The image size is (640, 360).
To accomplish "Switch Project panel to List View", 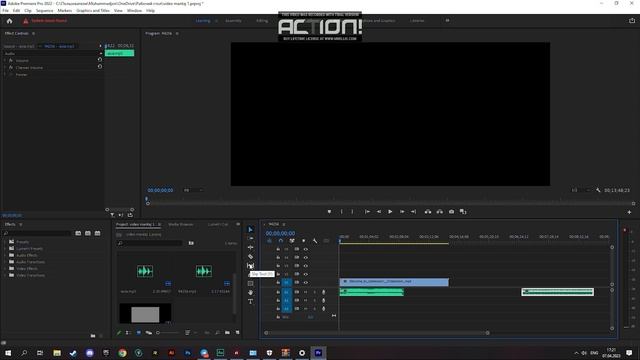I will pyautogui.click(x=128, y=333).
